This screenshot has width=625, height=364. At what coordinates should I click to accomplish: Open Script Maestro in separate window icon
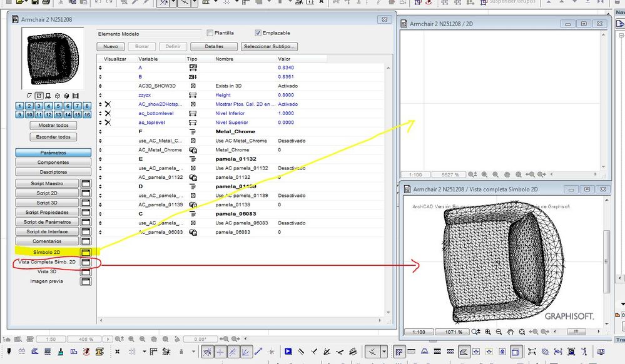tap(86, 184)
